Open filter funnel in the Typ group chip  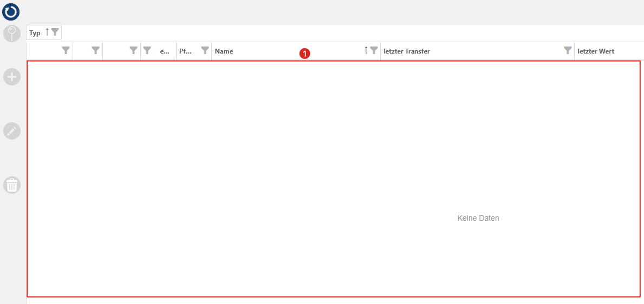pyautogui.click(x=55, y=32)
